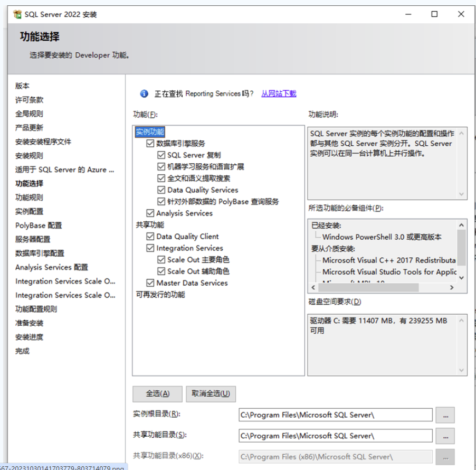The width and height of the screenshot is (476, 470).
Task: Browse for 共享功能目录(S) with the ... button
Action: 445,436
